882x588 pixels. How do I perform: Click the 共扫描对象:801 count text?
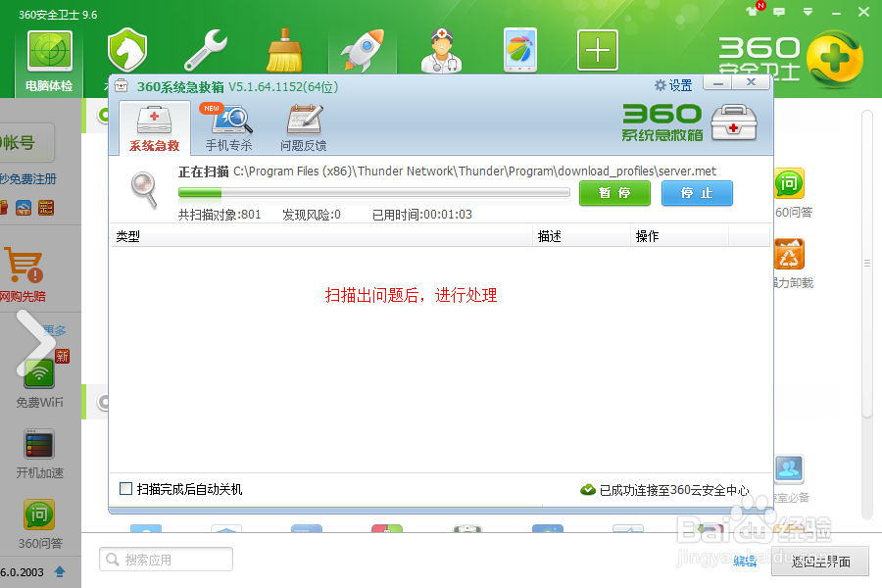220,215
